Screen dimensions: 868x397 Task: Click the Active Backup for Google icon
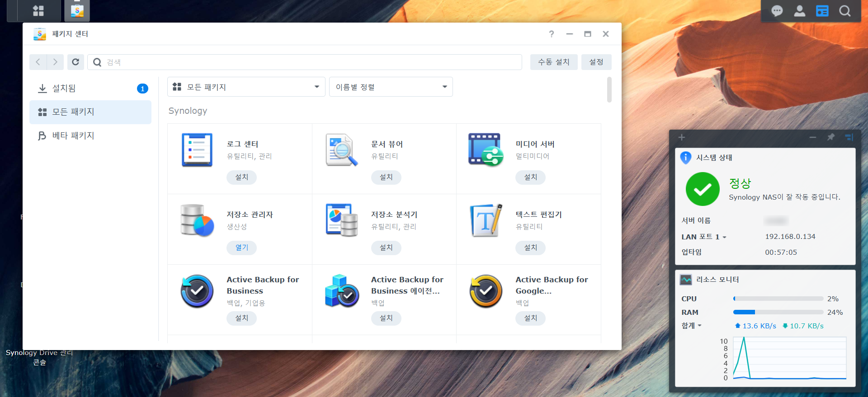pos(486,291)
